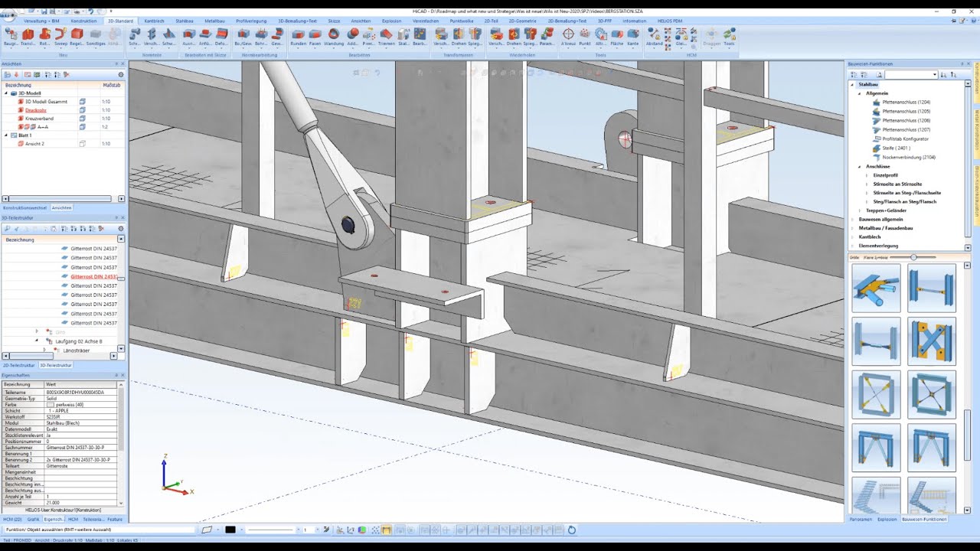Choose the Regelteil (Regel...) tool
980x551 pixels.
[x=77, y=37]
